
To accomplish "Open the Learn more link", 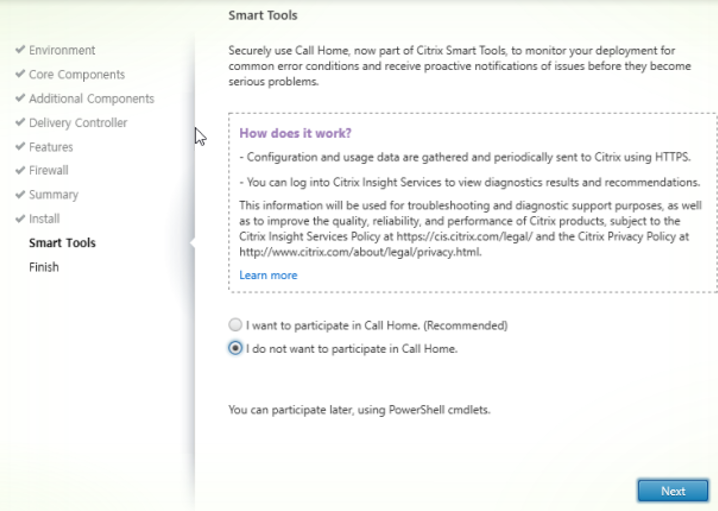I will [268, 275].
